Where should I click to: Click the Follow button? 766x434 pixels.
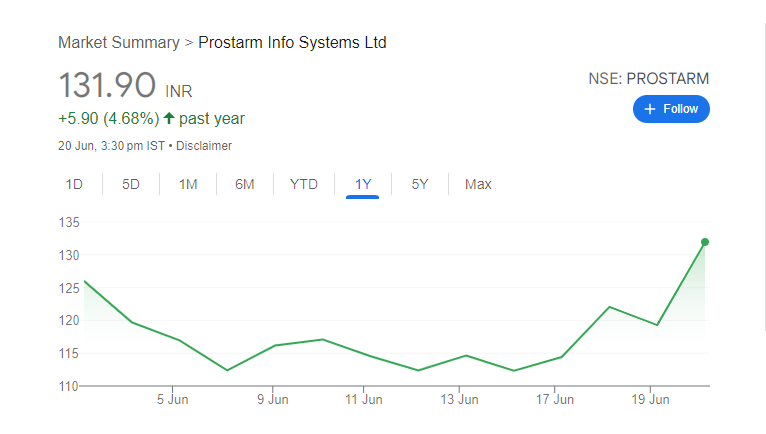tap(671, 109)
